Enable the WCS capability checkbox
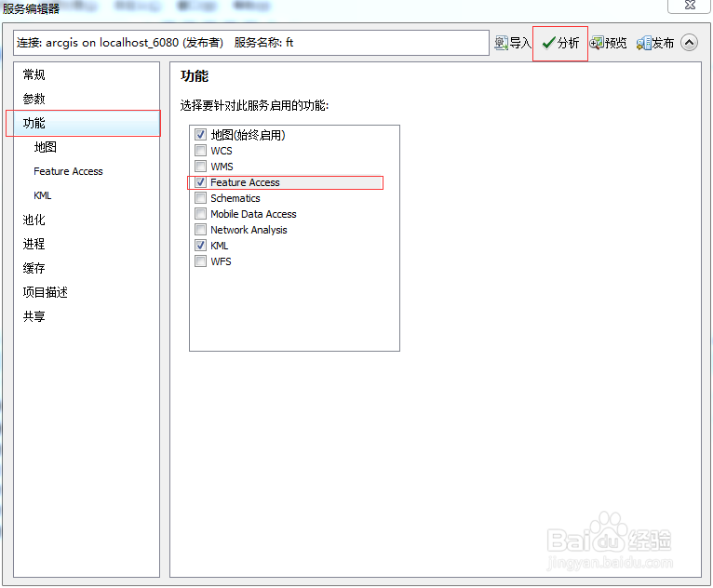Image resolution: width=713 pixels, height=588 pixels. (x=200, y=151)
